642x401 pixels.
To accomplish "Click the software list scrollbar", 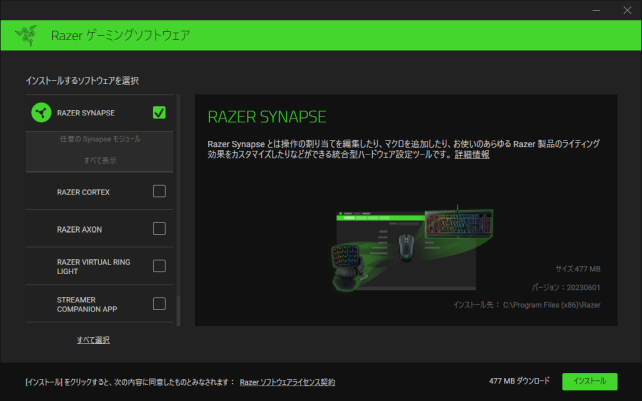I will 178,210.
